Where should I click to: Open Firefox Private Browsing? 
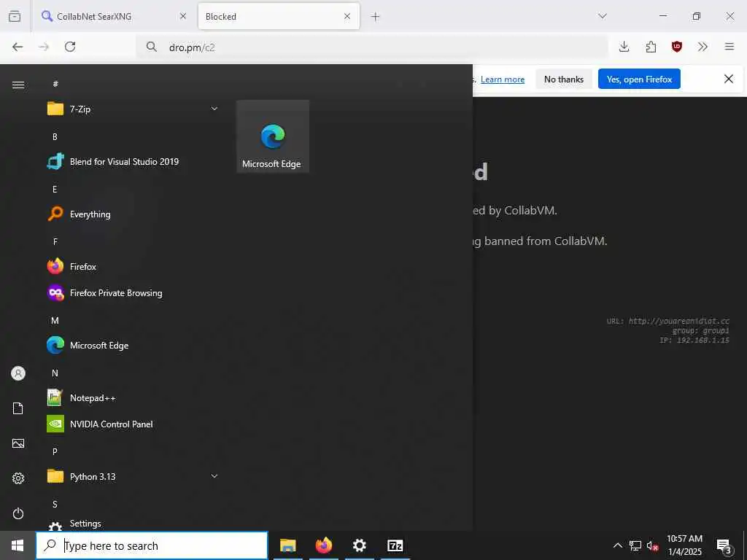click(x=133, y=293)
